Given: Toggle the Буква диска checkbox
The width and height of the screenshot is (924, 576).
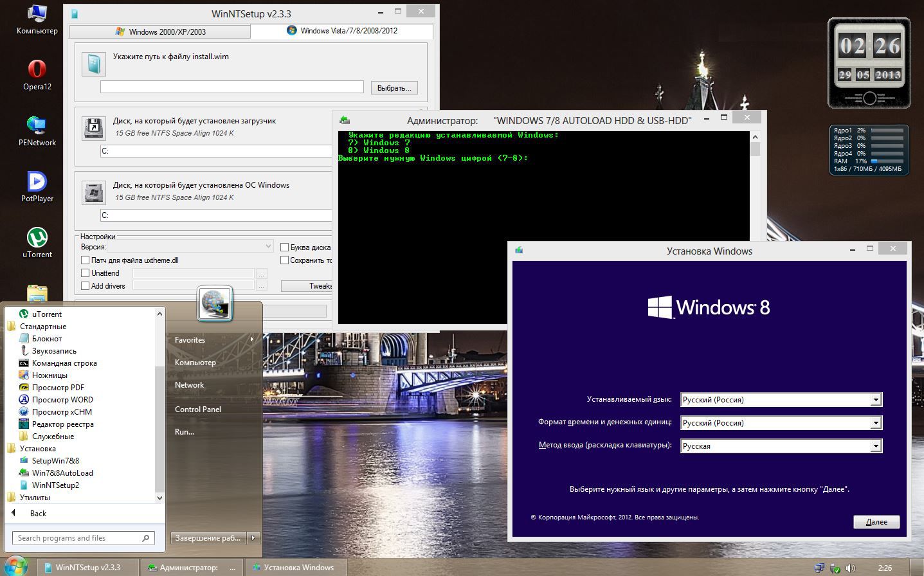Looking at the screenshot, I should point(284,247).
